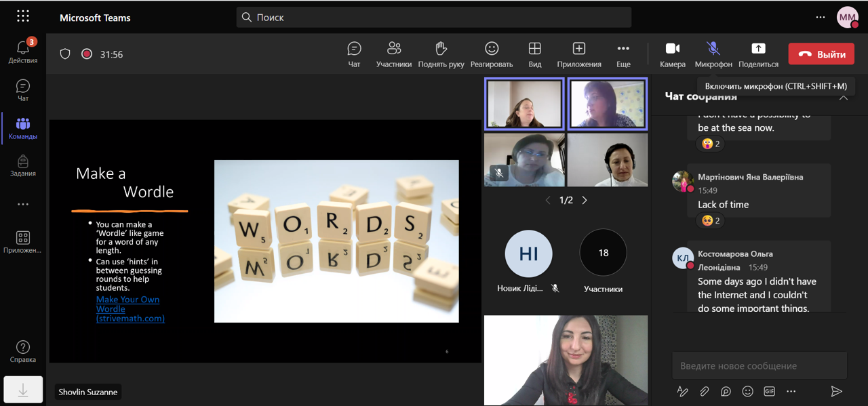The height and width of the screenshot is (406, 868).
Task: Click the 18 Участники overflow circle
Action: click(x=604, y=253)
